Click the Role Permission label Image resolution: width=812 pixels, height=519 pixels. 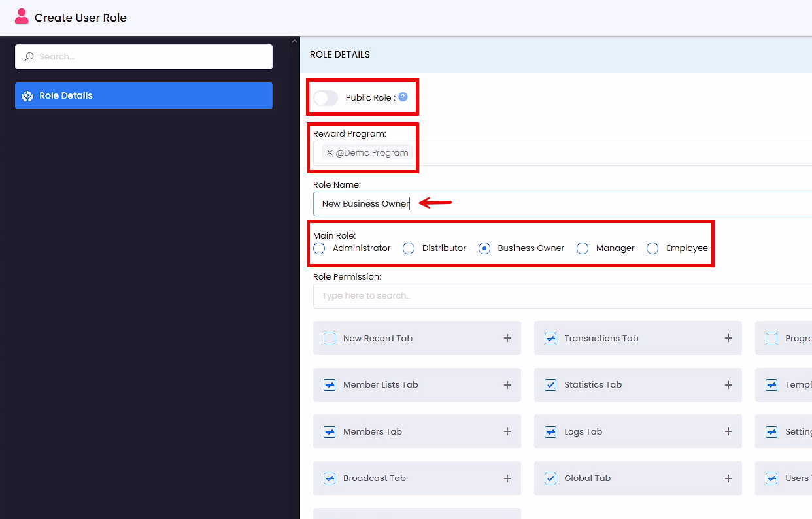[x=347, y=277]
